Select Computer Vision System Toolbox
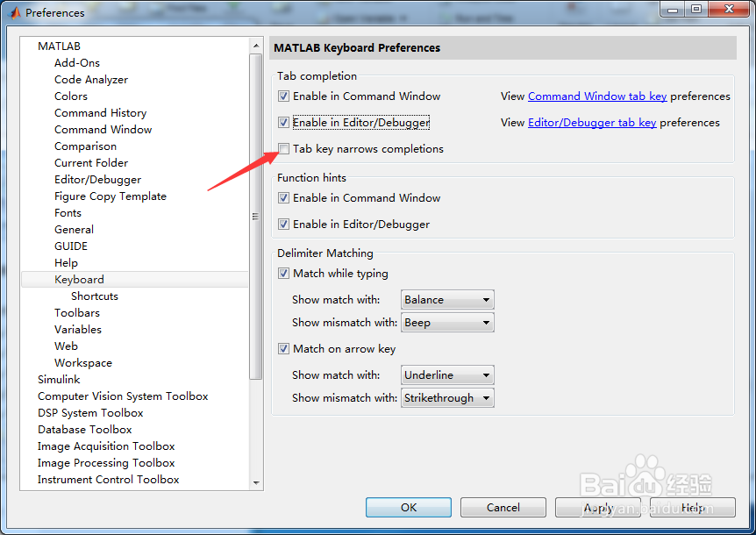Screen dimensions: 756x535 [x=123, y=396]
